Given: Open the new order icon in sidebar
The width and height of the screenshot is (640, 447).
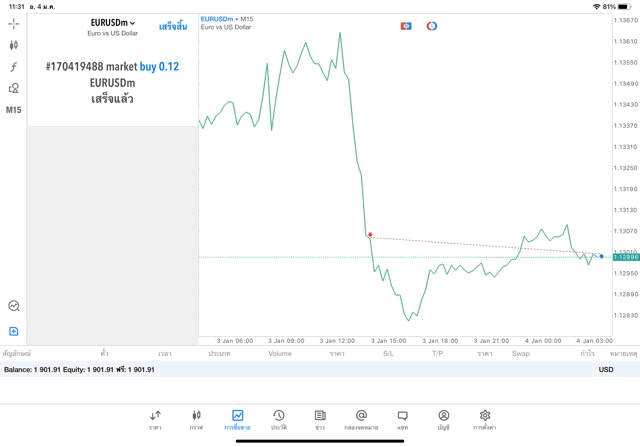Looking at the screenshot, I should coord(14,331).
